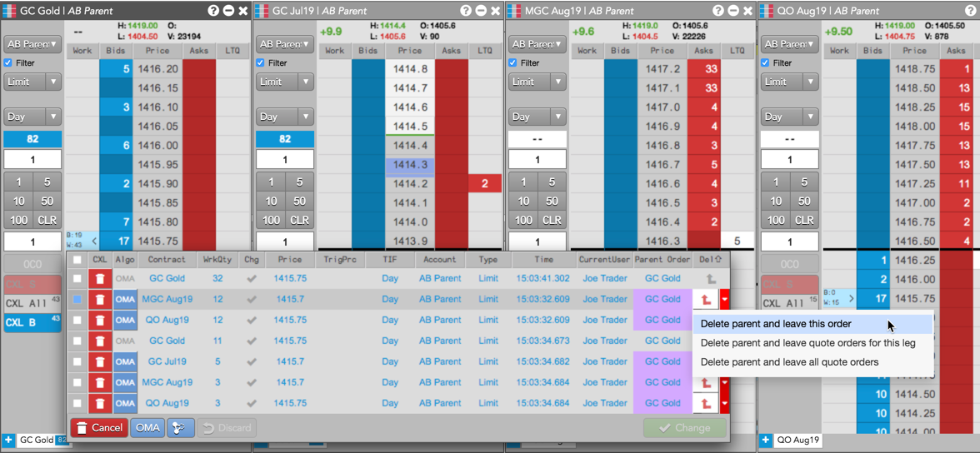Click CLR quantity button in MGC Aug19 window
This screenshot has height=453, width=980.
point(552,221)
